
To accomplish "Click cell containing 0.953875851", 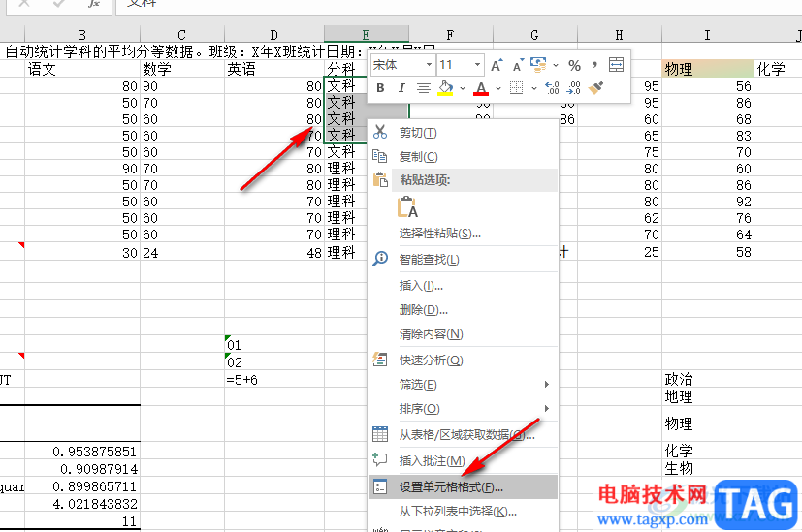I will pyautogui.click(x=82, y=452).
